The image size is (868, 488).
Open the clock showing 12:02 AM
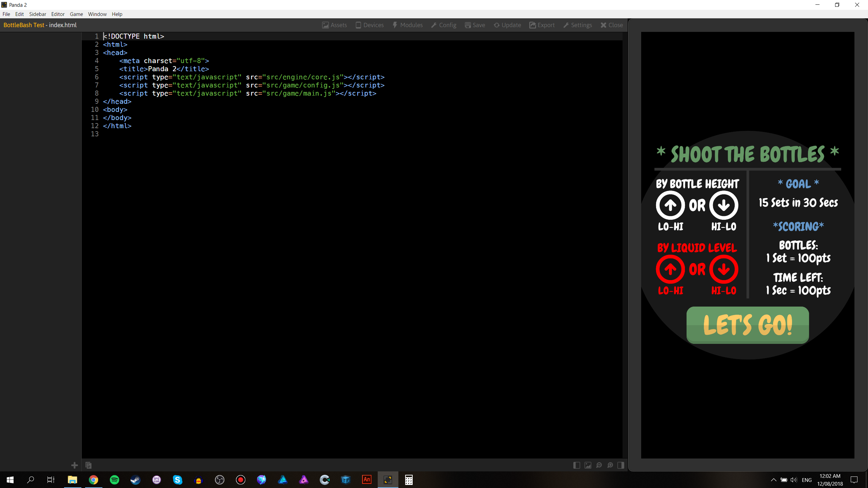[x=830, y=480]
